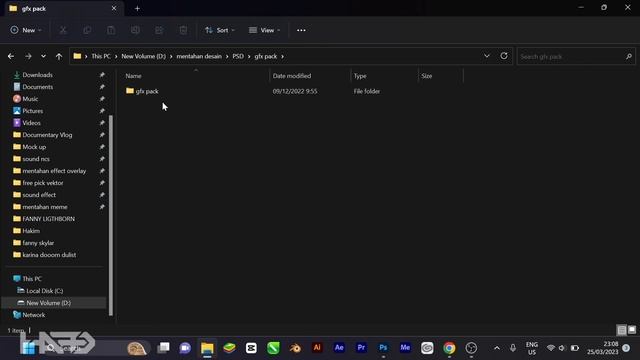This screenshot has height=360, width=640.
Task: Open File Explorer taskbar icon
Action: pyautogui.click(x=207, y=348)
